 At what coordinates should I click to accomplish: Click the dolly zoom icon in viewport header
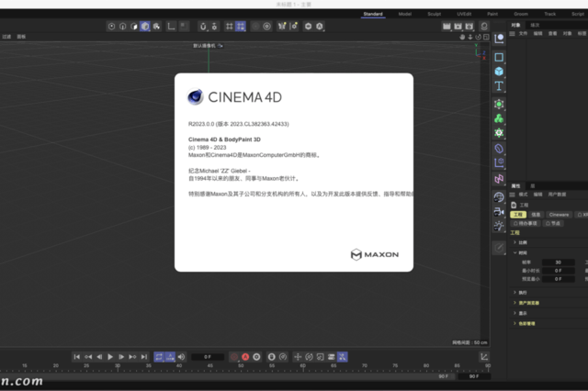[470, 37]
